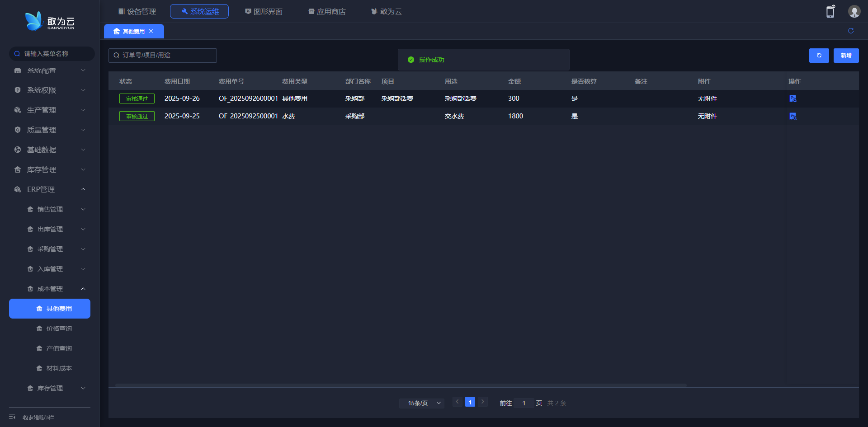Click the ERP管理 sidebar icon
This screenshot has height=427, width=868.
(18, 189)
